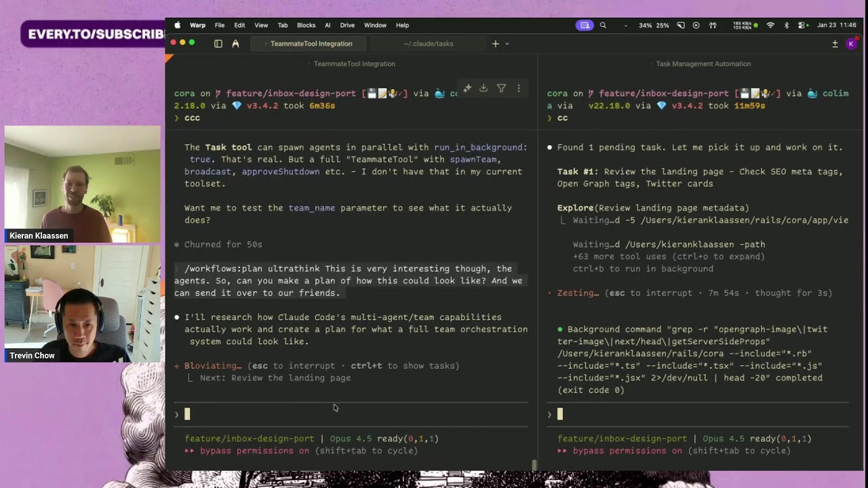
Task: Click the Wi-Fi menu bar icon
Action: [770, 25]
